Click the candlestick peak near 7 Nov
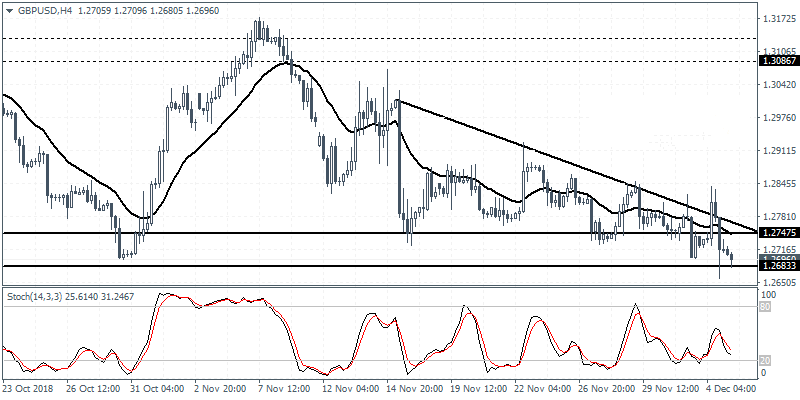Viewport: 800px width, 400px height. (259, 22)
